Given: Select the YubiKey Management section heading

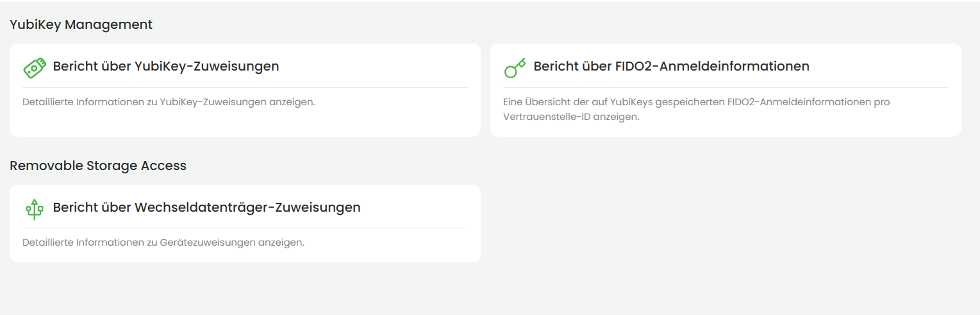Looking at the screenshot, I should 81,24.
